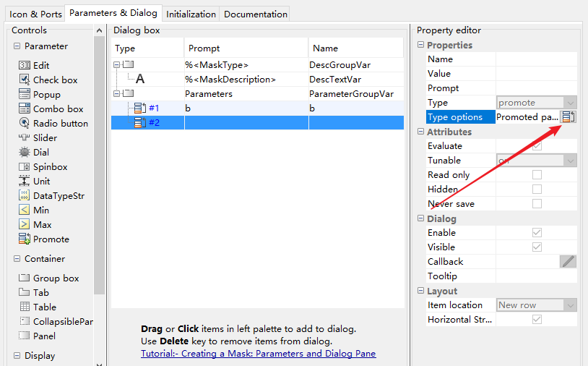The width and height of the screenshot is (588, 366).
Task: Click the Value property field
Action: (536, 74)
